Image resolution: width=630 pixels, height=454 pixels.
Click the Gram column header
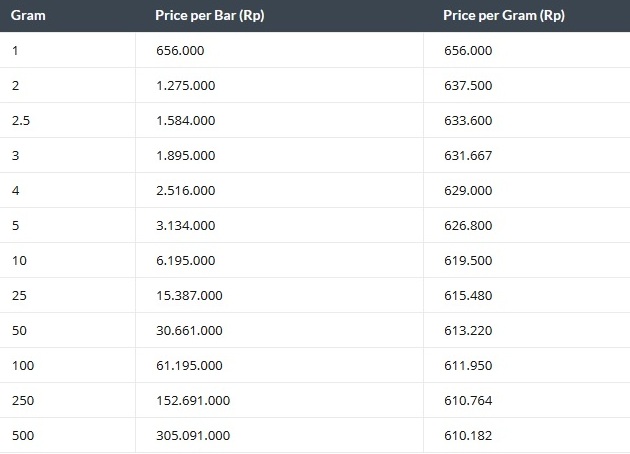click(28, 15)
